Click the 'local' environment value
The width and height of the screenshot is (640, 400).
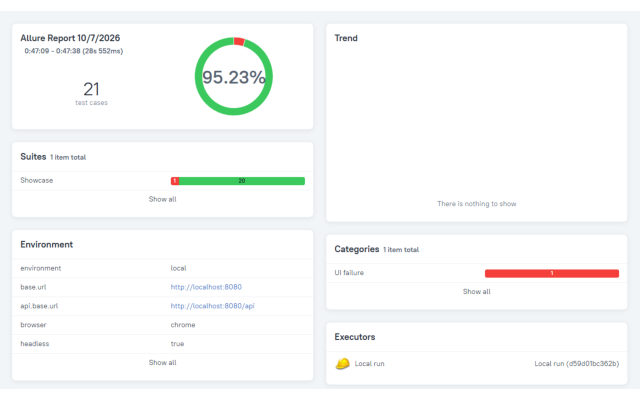178,268
